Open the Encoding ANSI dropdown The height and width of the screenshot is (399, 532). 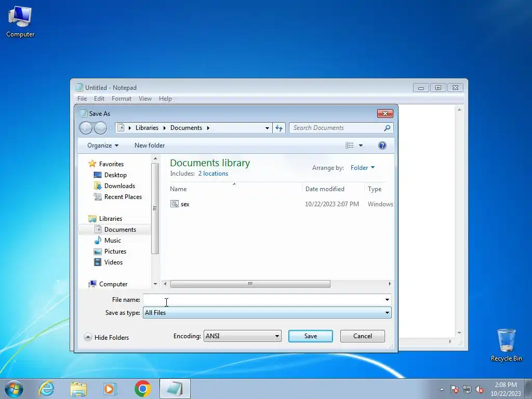coord(242,336)
